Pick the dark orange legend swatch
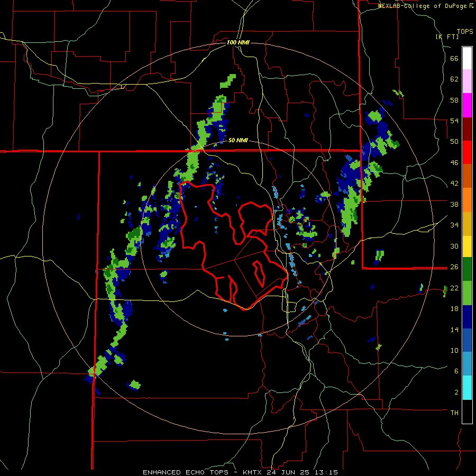Image resolution: width=476 pixels, height=476 pixels. point(467,176)
